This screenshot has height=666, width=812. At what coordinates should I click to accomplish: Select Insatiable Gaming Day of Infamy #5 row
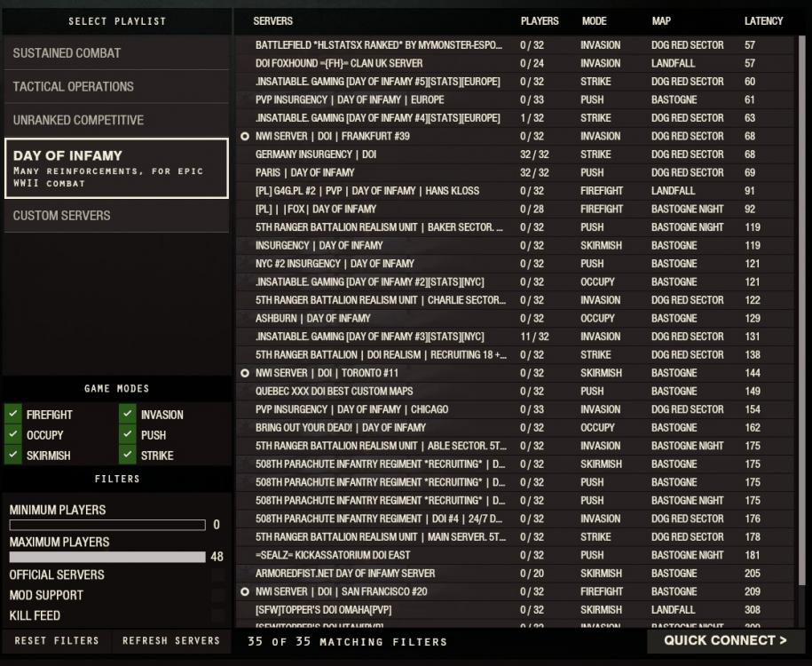(516, 82)
